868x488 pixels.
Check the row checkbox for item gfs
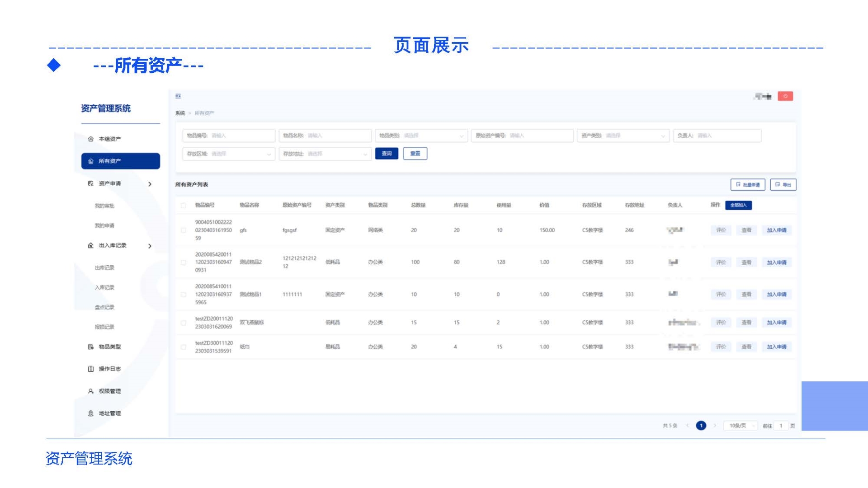click(x=184, y=230)
